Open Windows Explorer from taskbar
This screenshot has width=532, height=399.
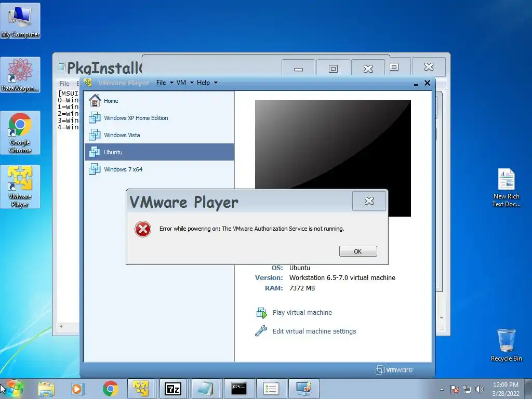46,389
